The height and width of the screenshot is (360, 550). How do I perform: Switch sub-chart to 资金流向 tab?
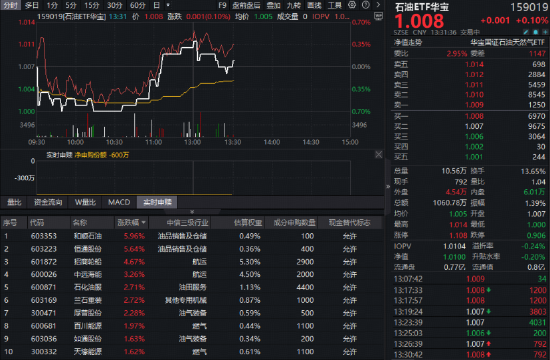(x=48, y=202)
